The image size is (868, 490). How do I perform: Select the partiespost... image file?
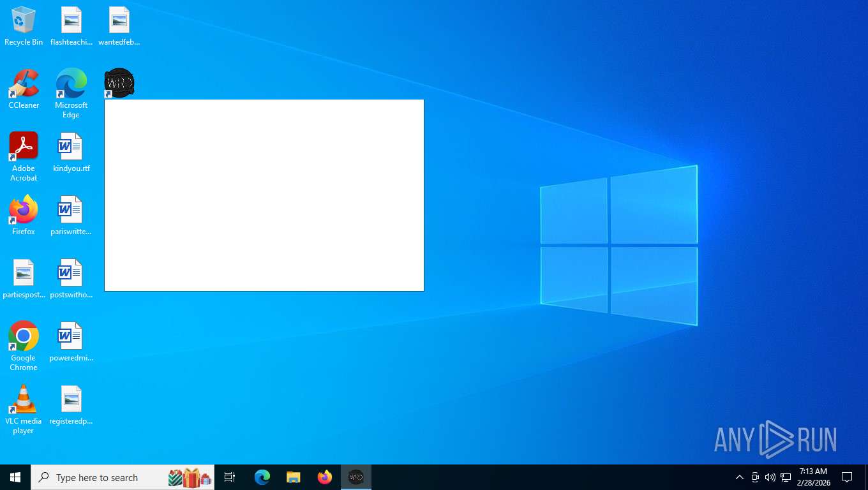[24, 279]
